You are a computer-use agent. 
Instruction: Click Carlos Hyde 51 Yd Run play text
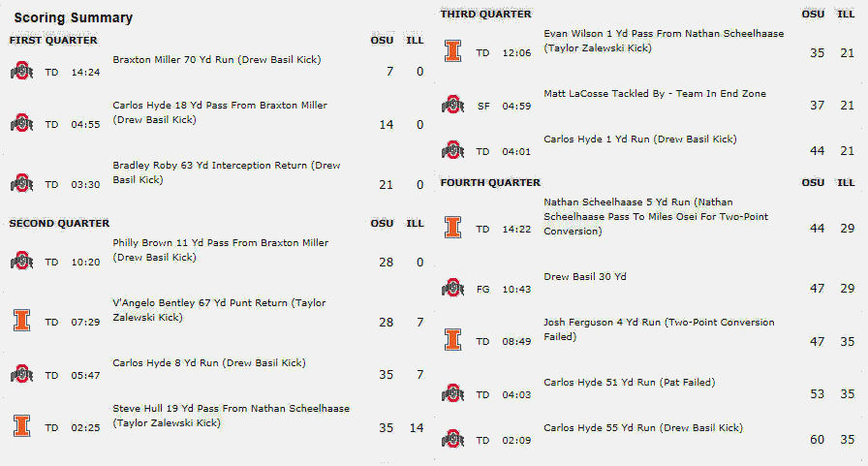click(629, 383)
